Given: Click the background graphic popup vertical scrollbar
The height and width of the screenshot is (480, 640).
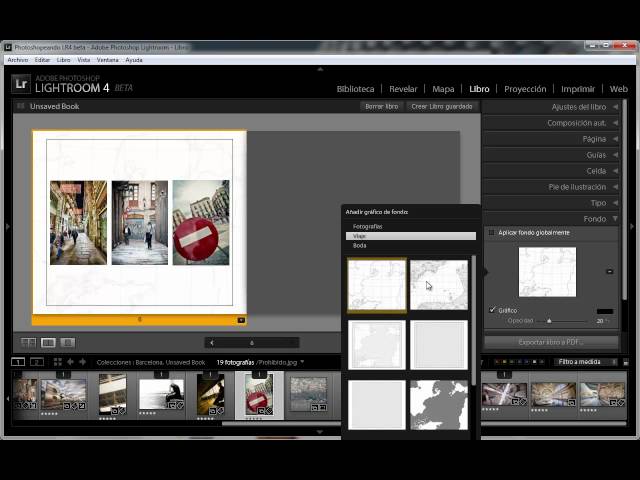Looking at the screenshot, I should pos(473,320).
